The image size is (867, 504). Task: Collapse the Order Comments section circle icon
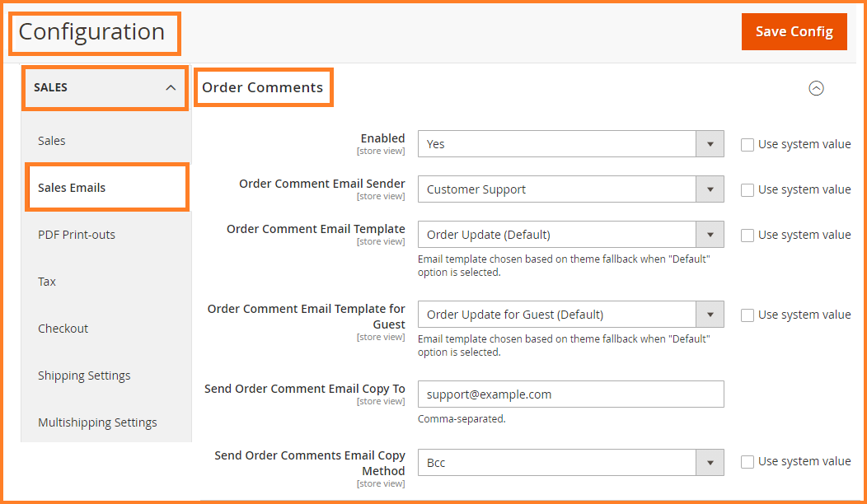pyautogui.click(x=816, y=88)
